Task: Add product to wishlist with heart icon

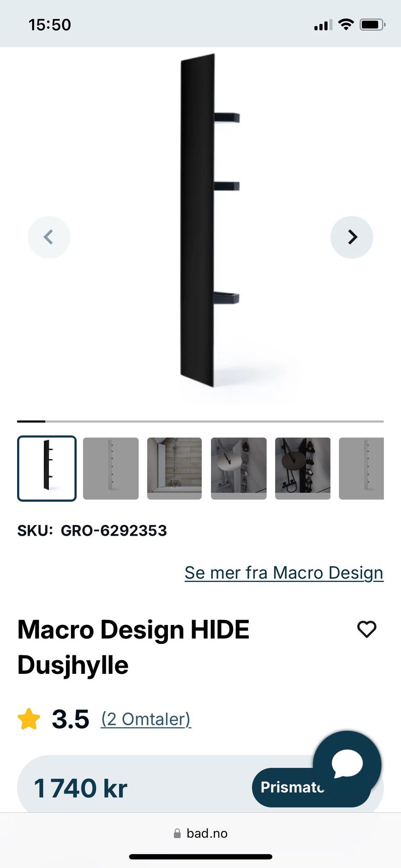Action: point(367,629)
